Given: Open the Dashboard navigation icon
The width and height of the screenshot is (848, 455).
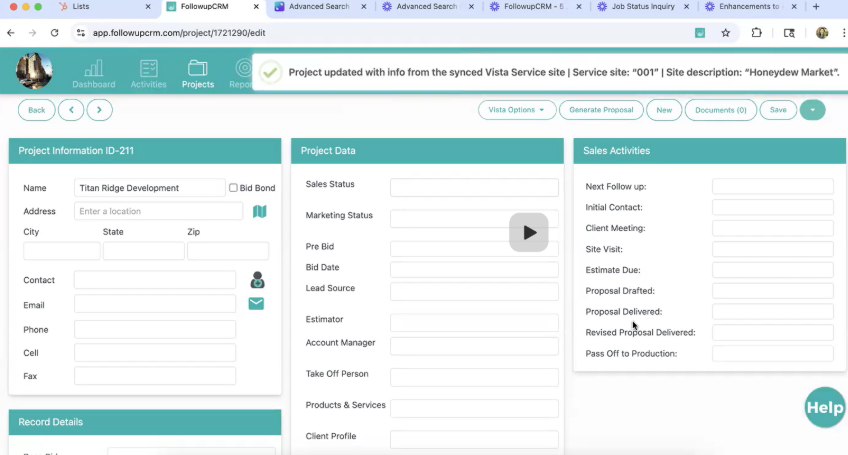Looking at the screenshot, I should coord(94,74).
